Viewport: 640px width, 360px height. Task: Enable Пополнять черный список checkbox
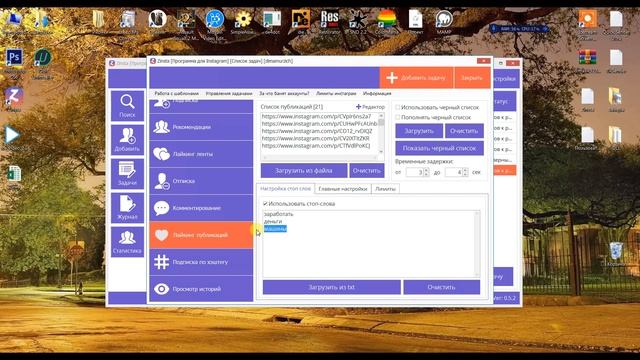398,117
